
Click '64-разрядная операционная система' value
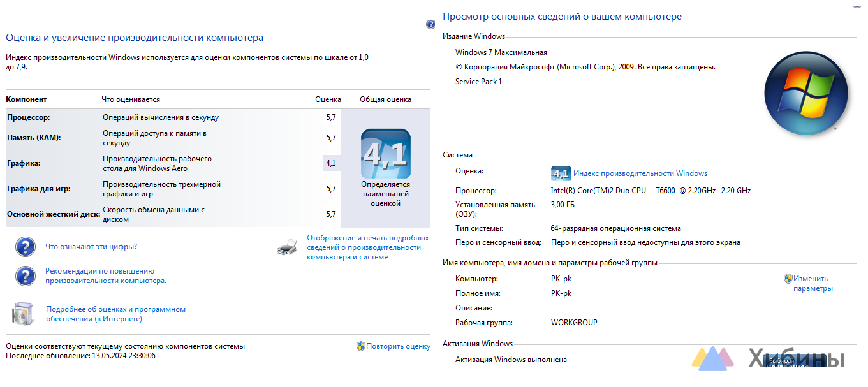616,228
